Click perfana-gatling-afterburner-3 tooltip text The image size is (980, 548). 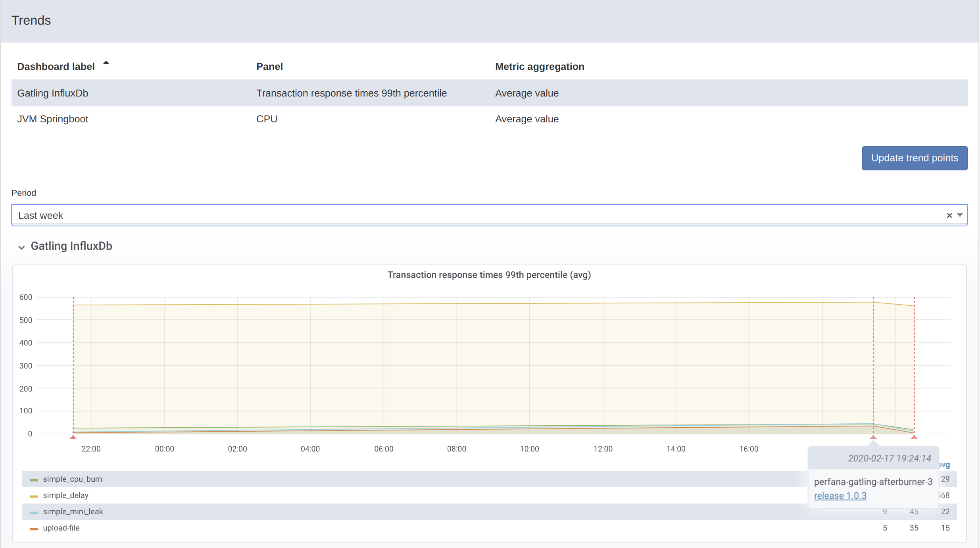click(x=873, y=482)
